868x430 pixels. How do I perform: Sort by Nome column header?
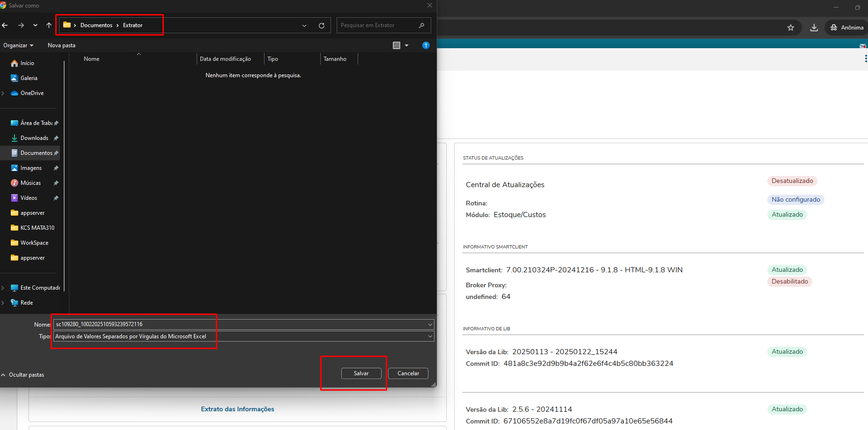coord(91,59)
